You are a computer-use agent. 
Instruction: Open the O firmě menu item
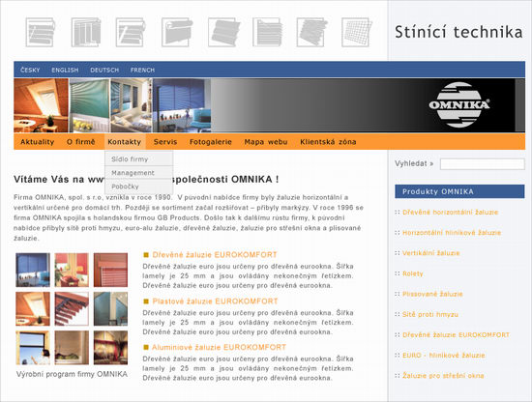pyautogui.click(x=80, y=142)
